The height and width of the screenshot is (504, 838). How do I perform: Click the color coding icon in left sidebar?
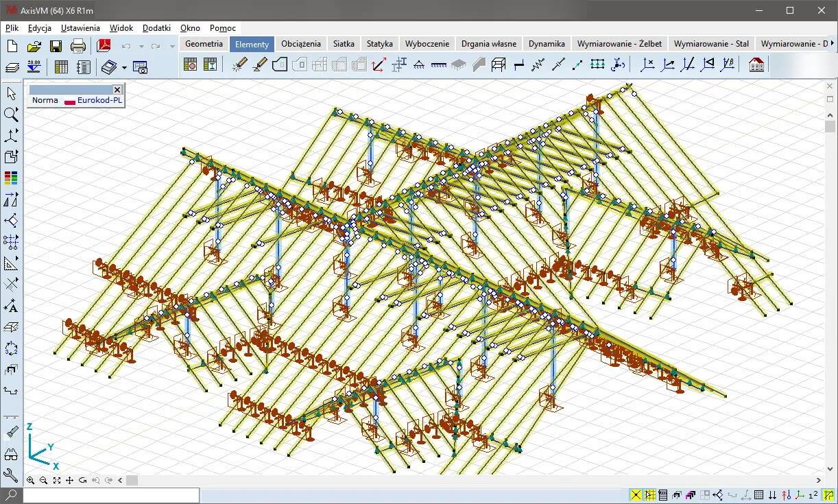11,178
